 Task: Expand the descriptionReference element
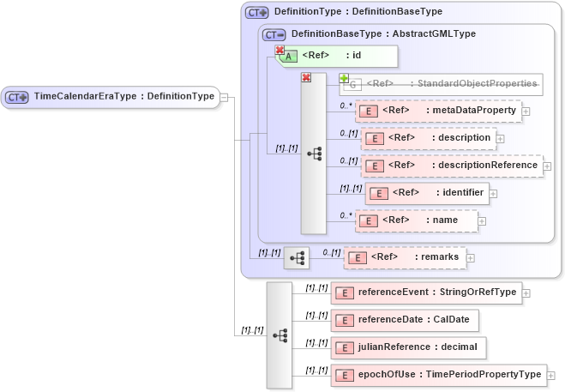click(547, 166)
